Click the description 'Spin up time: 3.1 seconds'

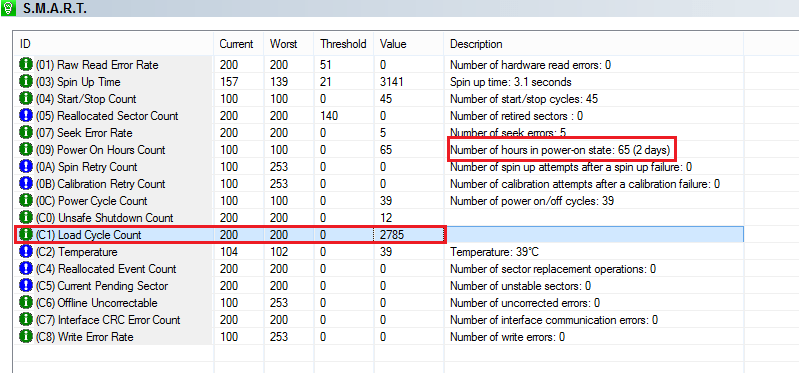pyautogui.click(x=511, y=82)
